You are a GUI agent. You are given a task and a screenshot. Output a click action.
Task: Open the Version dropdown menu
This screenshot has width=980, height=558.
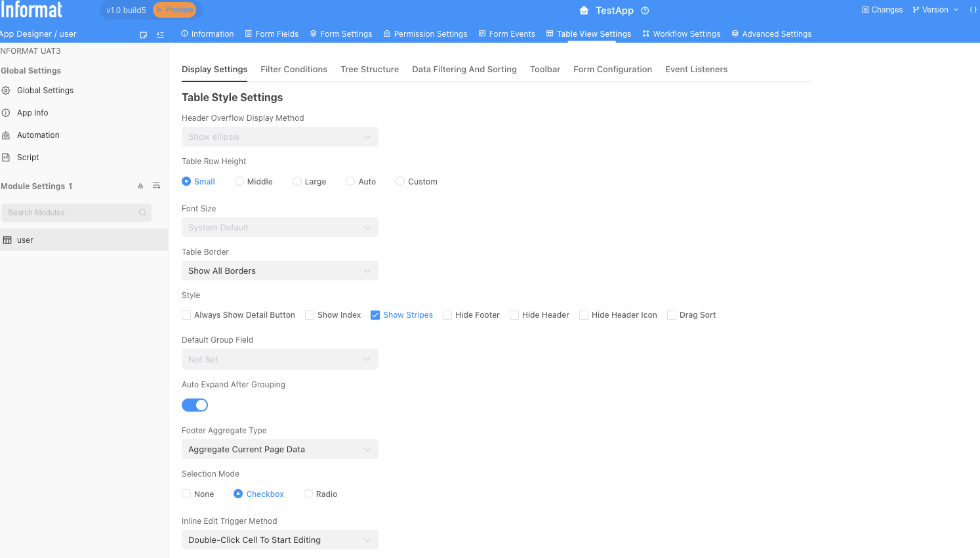pyautogui.click(x=935, y=10)
